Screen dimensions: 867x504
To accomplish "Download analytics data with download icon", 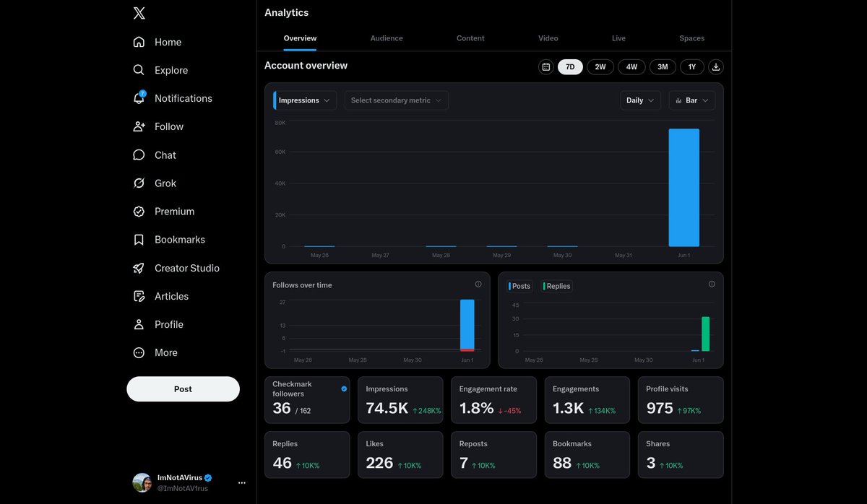I will [x=716, y=67].
